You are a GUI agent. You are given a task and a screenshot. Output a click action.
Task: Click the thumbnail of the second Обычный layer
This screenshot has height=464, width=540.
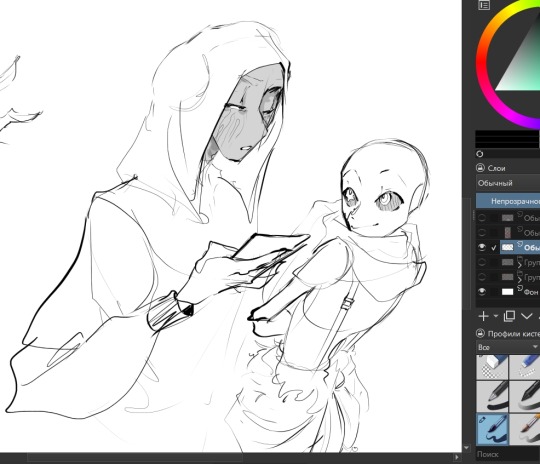(507, 233)
